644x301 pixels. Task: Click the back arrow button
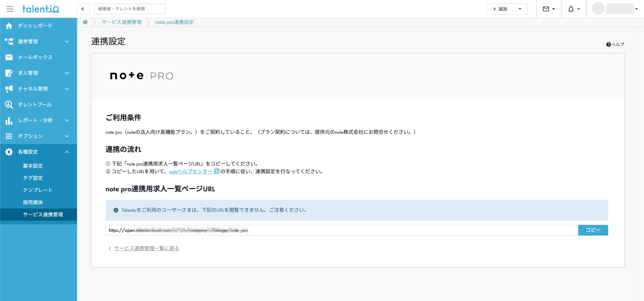83,9
